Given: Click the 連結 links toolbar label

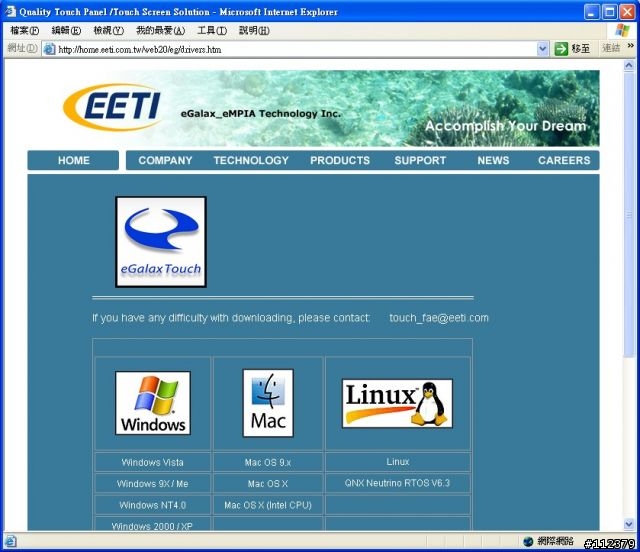Looking at the screenshot, I should point(611,48).
